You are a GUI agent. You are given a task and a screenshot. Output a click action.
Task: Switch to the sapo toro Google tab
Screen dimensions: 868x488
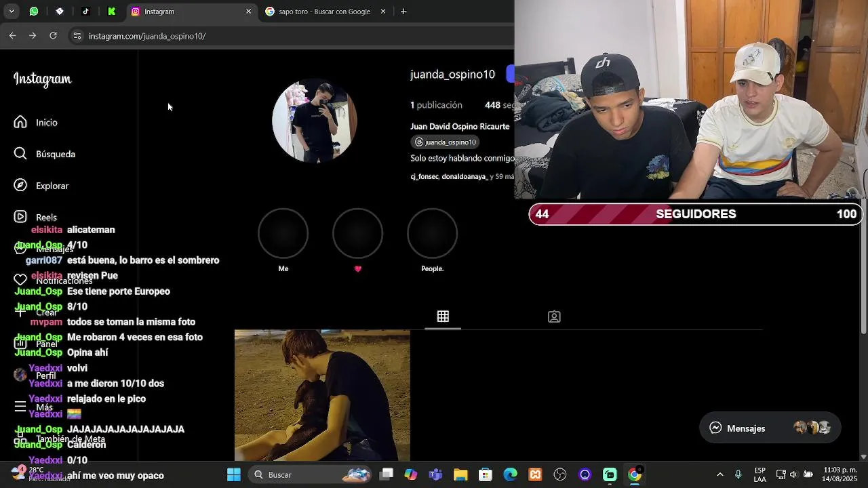click(325, 12)
